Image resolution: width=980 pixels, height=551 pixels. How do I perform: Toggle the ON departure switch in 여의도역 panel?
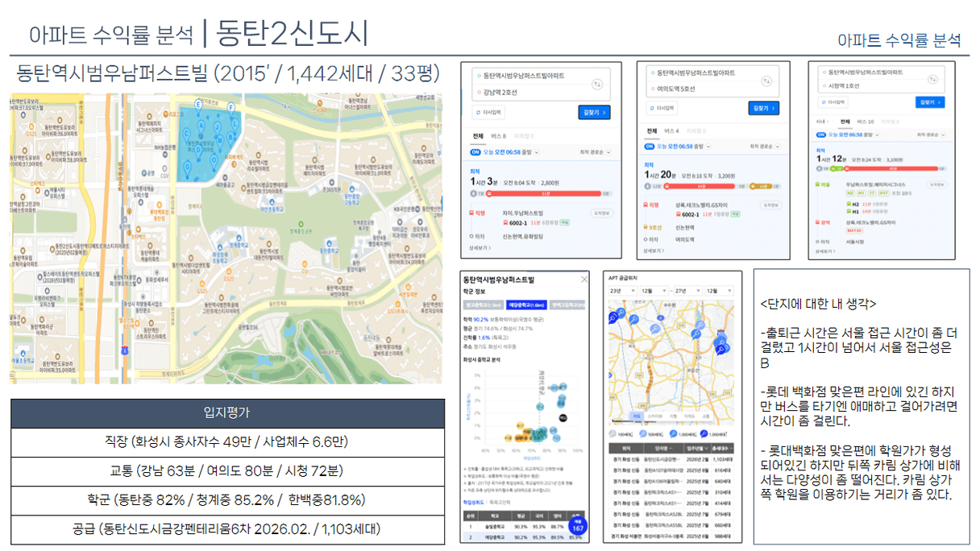[x=650, y=147]
